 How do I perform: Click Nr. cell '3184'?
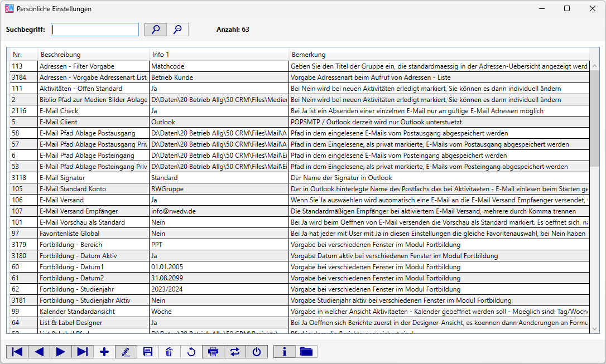(x=23, y=77)
